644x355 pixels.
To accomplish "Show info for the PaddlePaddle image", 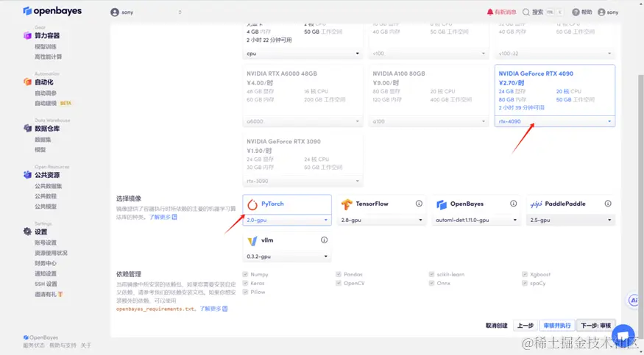I will coord(608,204).
